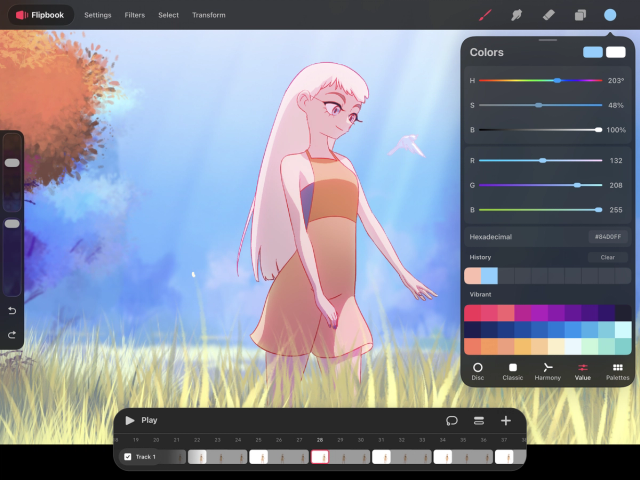Screen dimensions: 640x480
Task: Open the onion skin loop icon
Action: coord(452,420)
